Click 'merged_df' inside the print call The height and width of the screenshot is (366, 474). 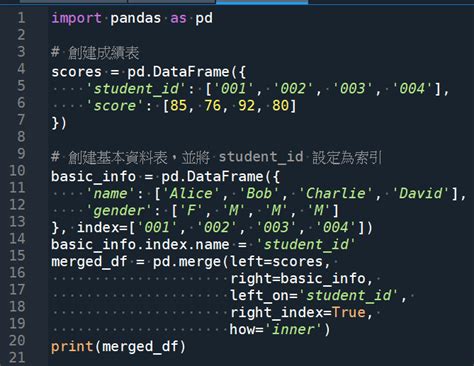[x=140, y=347]
